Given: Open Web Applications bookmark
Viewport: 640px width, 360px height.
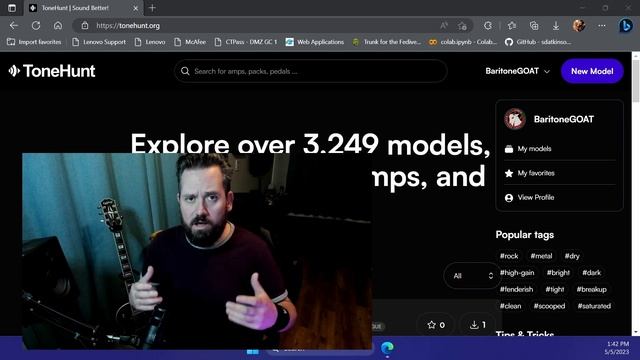Looking at the screenshot, I should pyautogui.click(x=315, y=42).
